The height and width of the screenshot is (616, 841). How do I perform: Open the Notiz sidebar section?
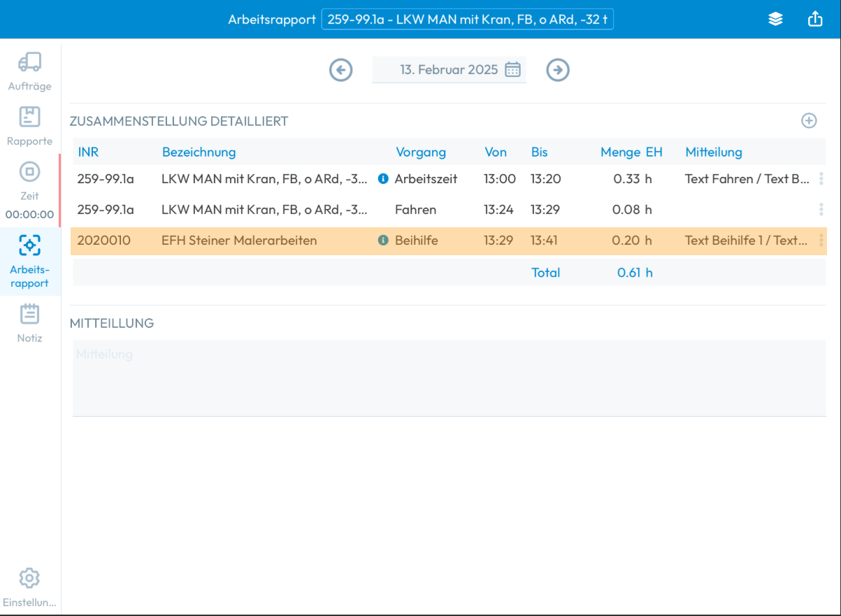pyautogui.click(x=29, y=323)
